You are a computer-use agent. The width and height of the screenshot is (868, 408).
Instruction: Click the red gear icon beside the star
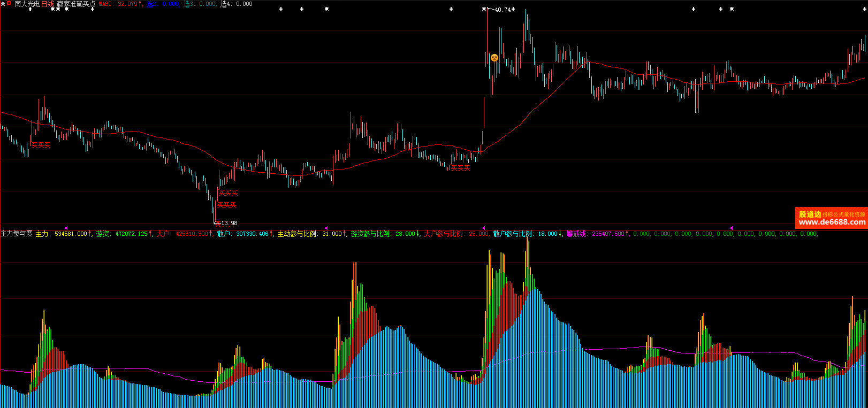[9, 4]
